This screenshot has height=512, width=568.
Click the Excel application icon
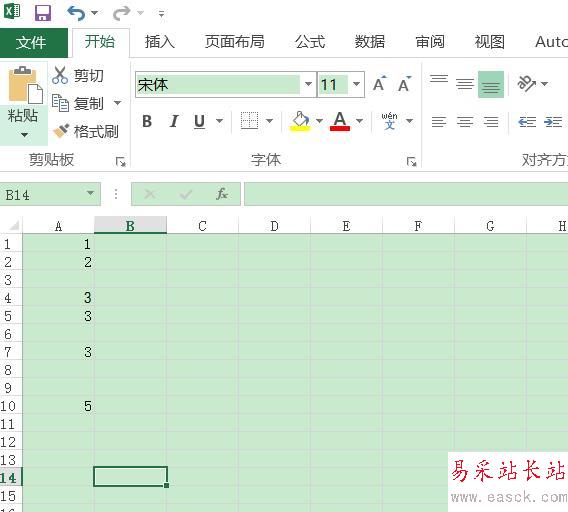[12, 11]
